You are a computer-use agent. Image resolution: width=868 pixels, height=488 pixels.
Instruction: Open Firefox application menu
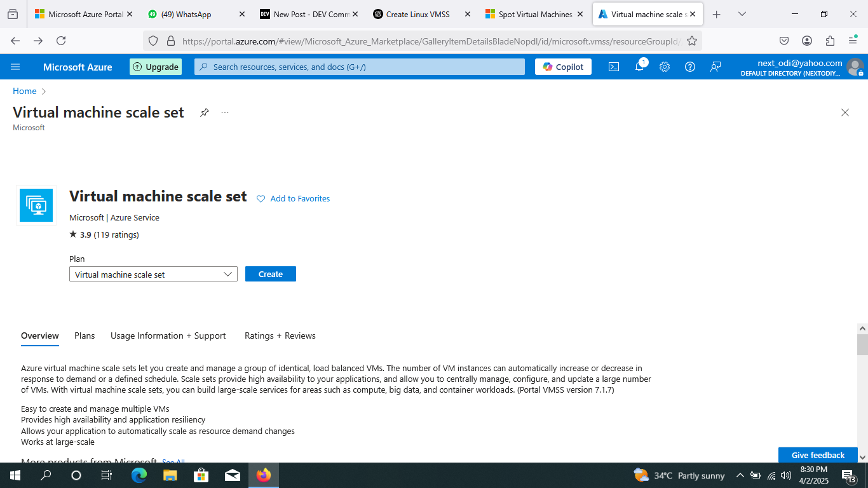pos(853,41)
